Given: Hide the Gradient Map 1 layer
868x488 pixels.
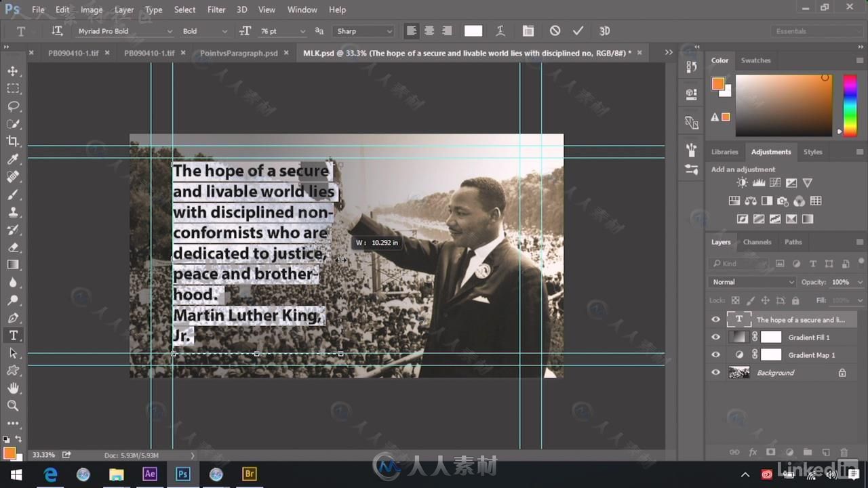Looking at the screenshot, I should (715, 355).
